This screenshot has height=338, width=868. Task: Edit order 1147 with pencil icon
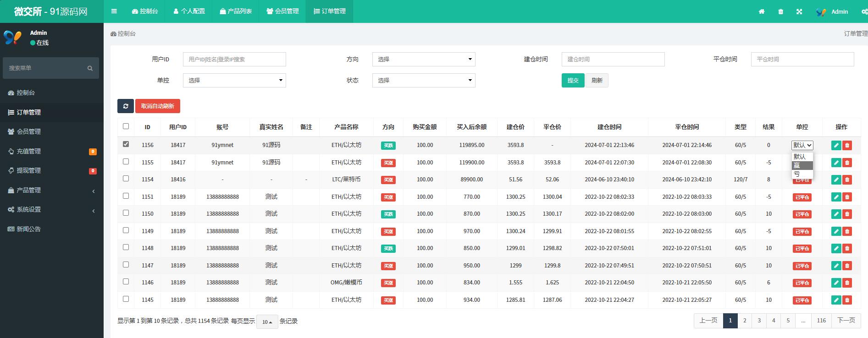click(x=836, y=266)
